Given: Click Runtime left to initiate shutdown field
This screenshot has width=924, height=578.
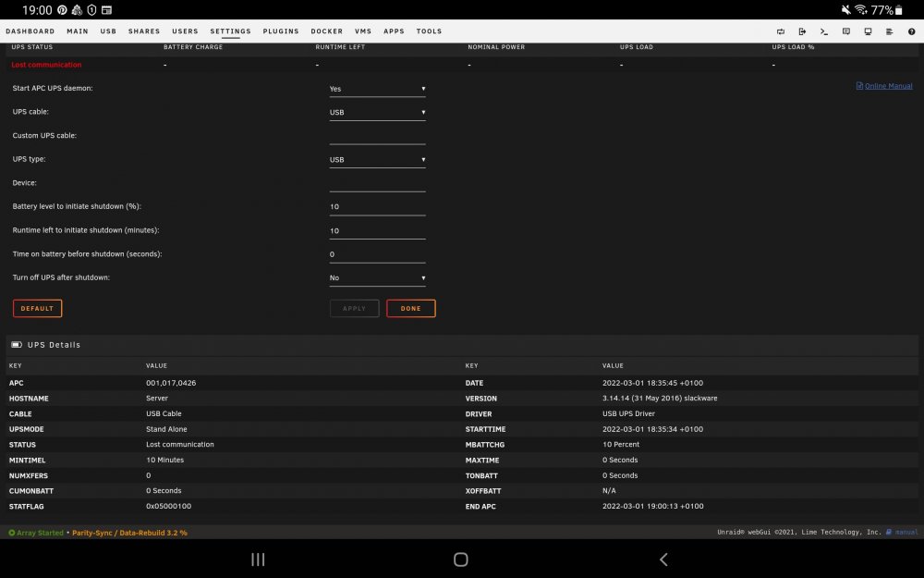Looking at the screenshot, I should [377, 231].
